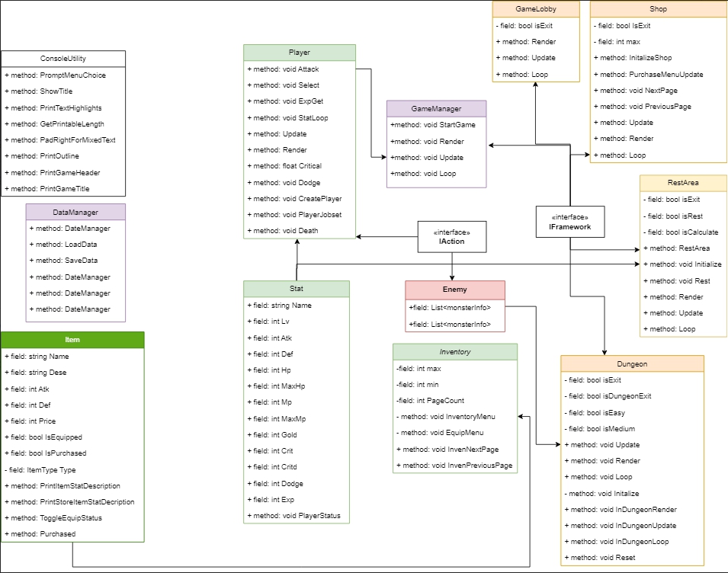This screenshot has height=573, width=728.
Task: Click the void Attack method row
Action: [x=300, y=69]
